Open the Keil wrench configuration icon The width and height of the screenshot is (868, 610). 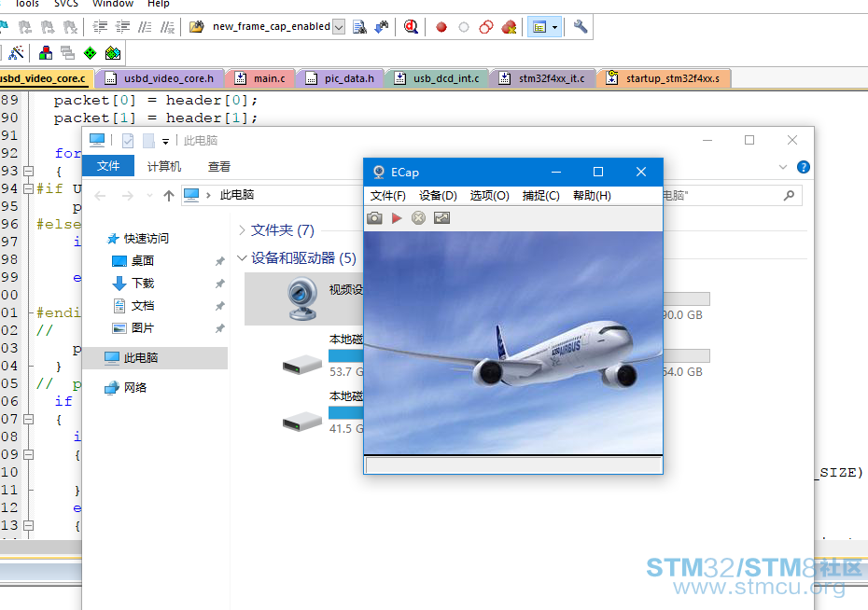point(581,27)
